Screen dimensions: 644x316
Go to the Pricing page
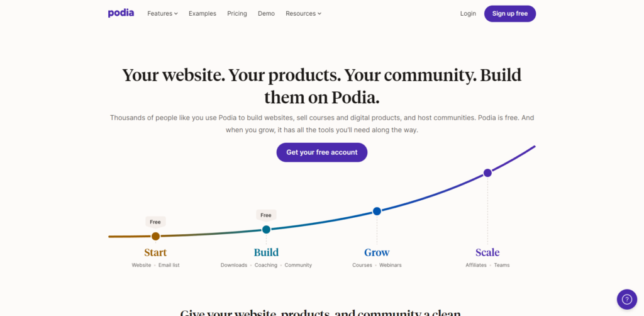click(x=237, y=14)
